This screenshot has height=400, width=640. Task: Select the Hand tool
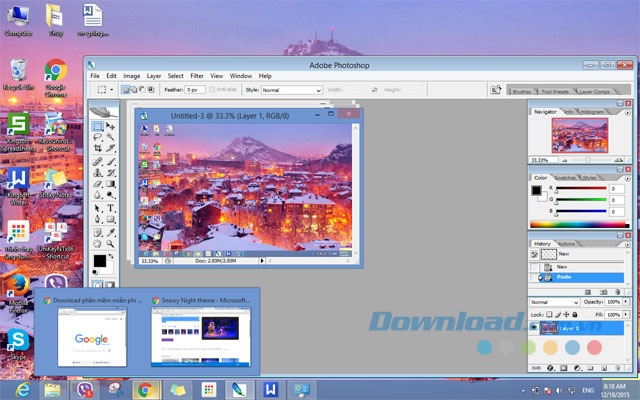point(98,244)
